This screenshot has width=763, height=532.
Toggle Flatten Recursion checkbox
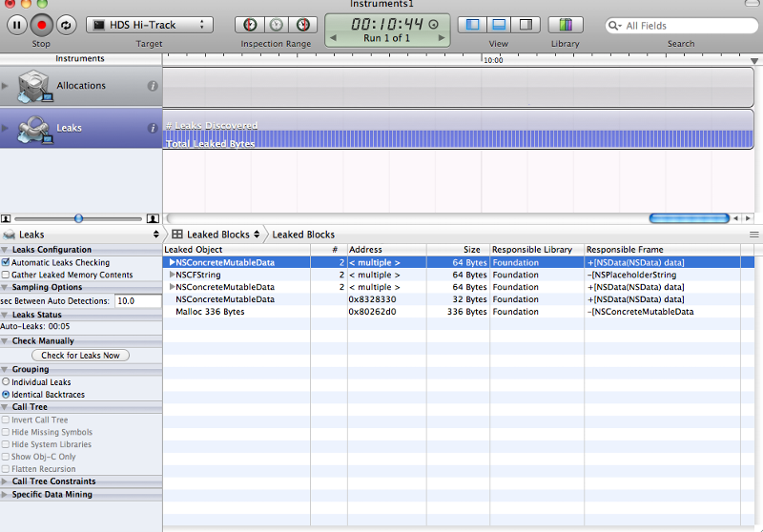click(x=6, y=469)
